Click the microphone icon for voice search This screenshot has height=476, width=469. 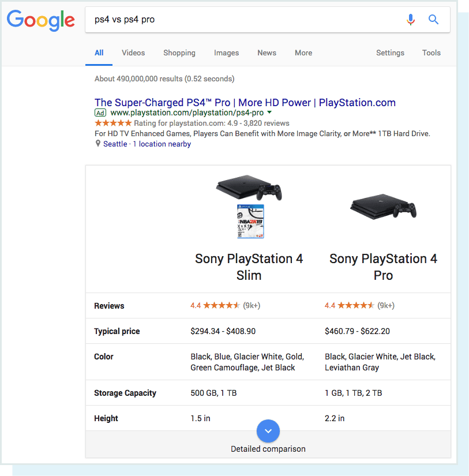(411, 19)
